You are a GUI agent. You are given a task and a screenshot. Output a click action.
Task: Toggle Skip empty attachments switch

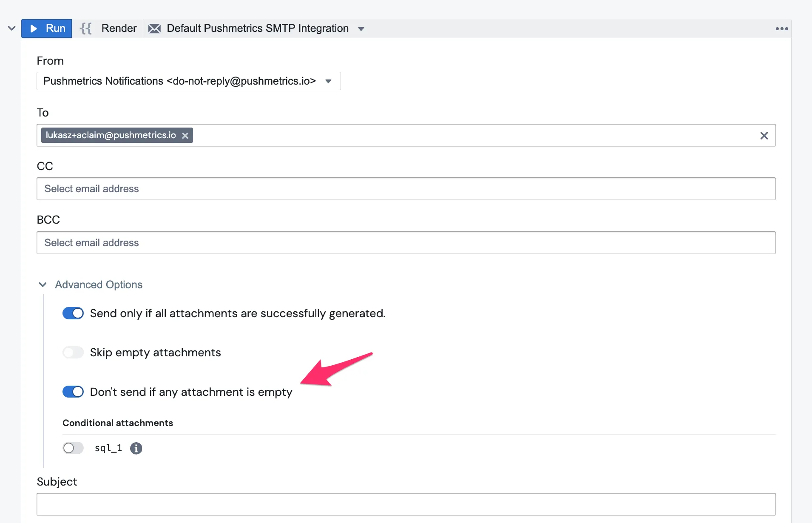coord(73,352)
